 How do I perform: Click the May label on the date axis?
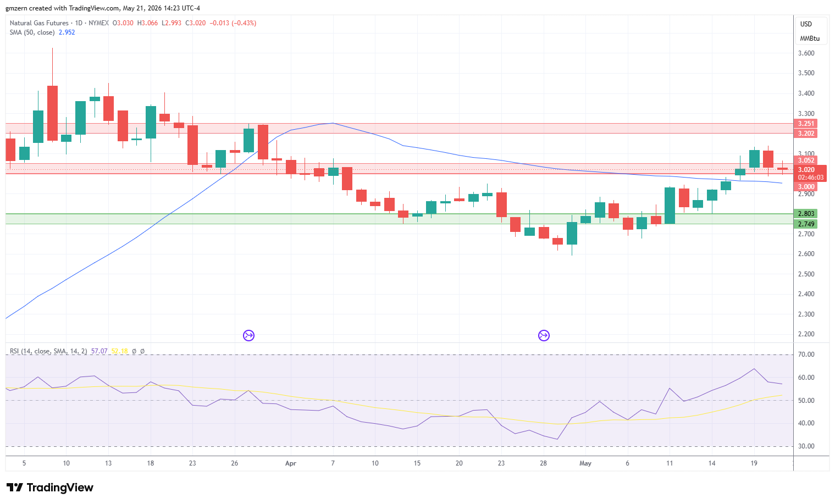585,463
